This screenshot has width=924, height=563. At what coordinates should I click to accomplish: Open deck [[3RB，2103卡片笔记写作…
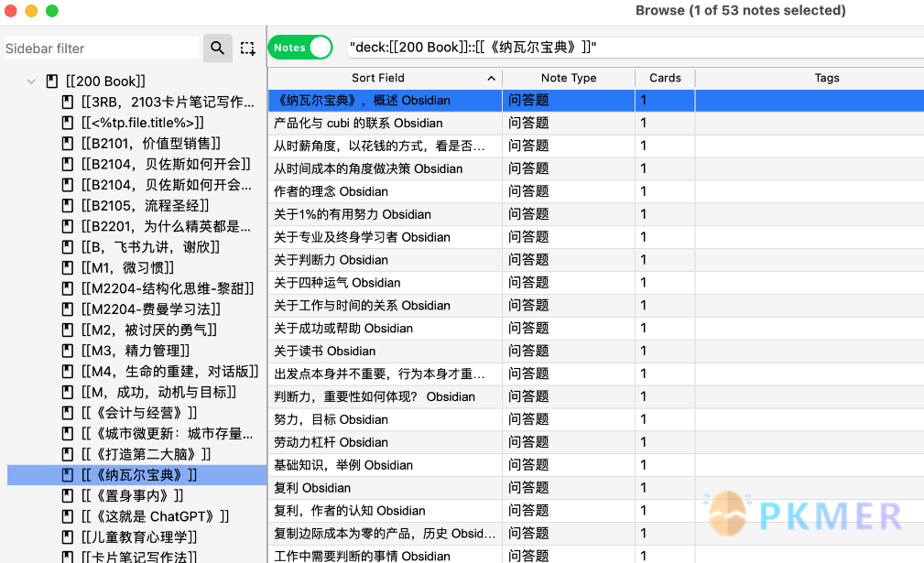(168, 102)
